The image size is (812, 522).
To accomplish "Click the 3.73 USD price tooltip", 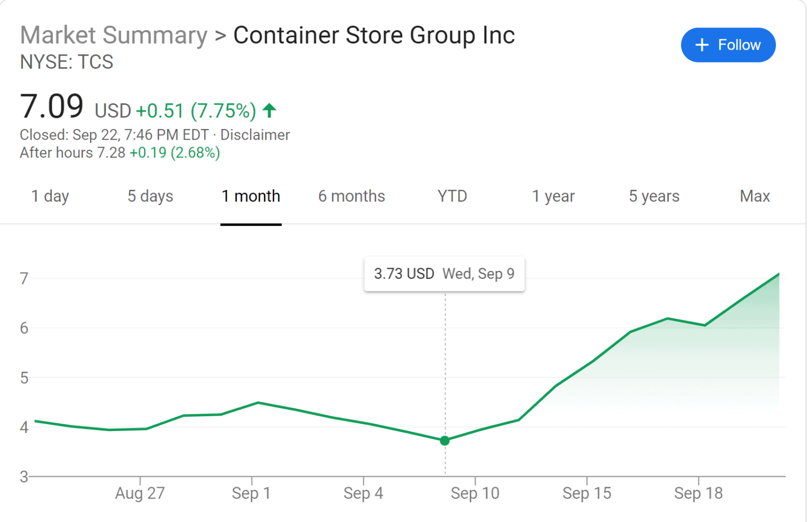I will tap(444, 274).
